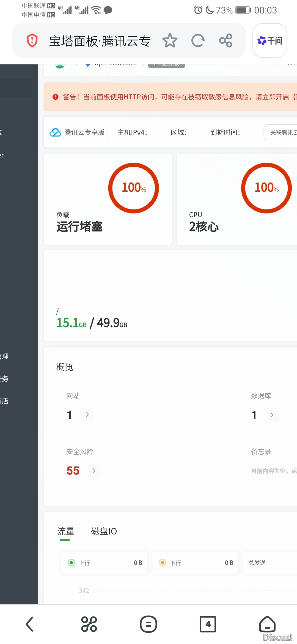
Task: Open the 千问 AI assistant button
Action: 269,41
